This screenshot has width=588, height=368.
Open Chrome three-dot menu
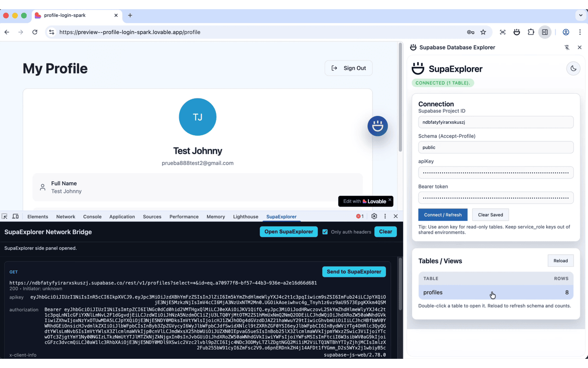580,32
